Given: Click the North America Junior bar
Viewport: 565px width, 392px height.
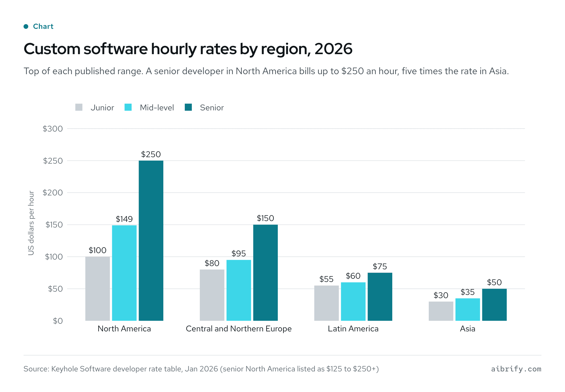Looking at the screenshot, I should point(98,289).
